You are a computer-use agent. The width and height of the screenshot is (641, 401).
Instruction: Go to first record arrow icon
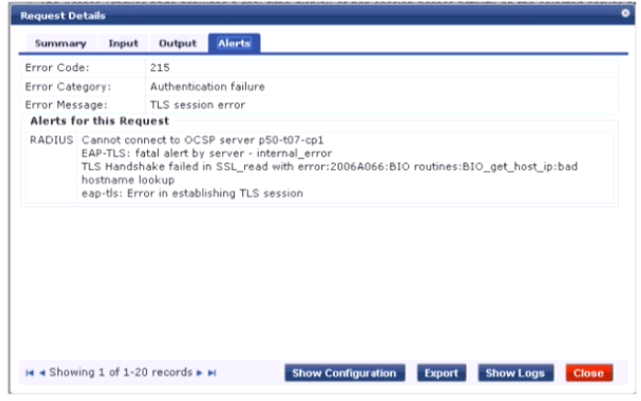(x=29, y=373)
